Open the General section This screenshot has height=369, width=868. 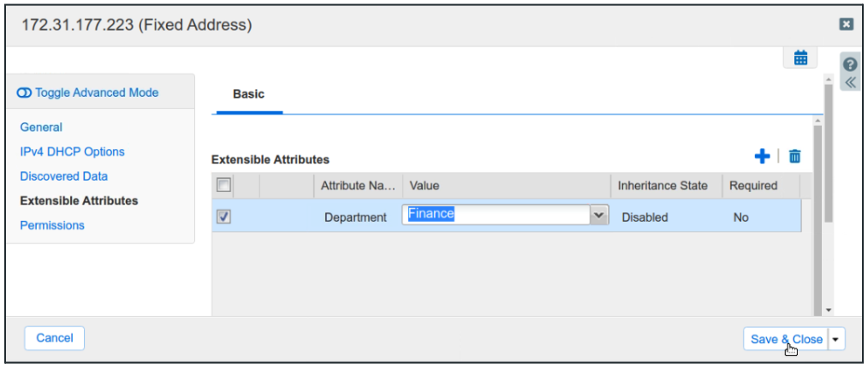[x=41, y=127]
